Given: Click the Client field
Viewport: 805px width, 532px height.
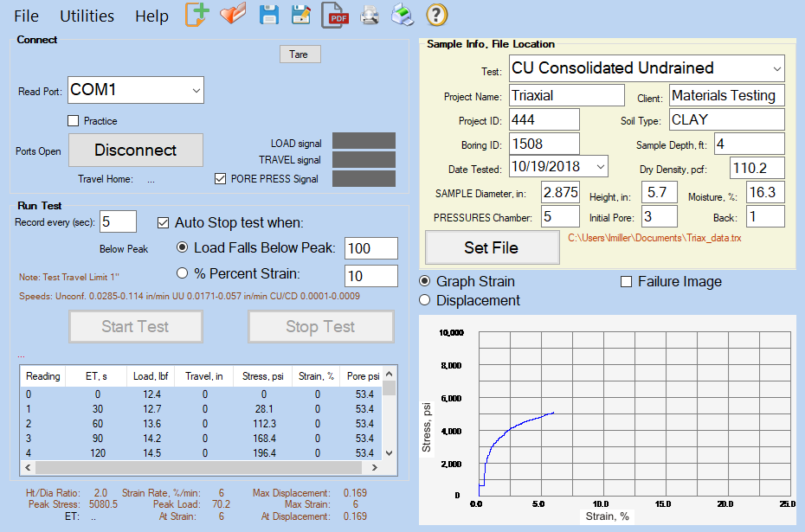Looking at the screenshot, I should point(726,95).
